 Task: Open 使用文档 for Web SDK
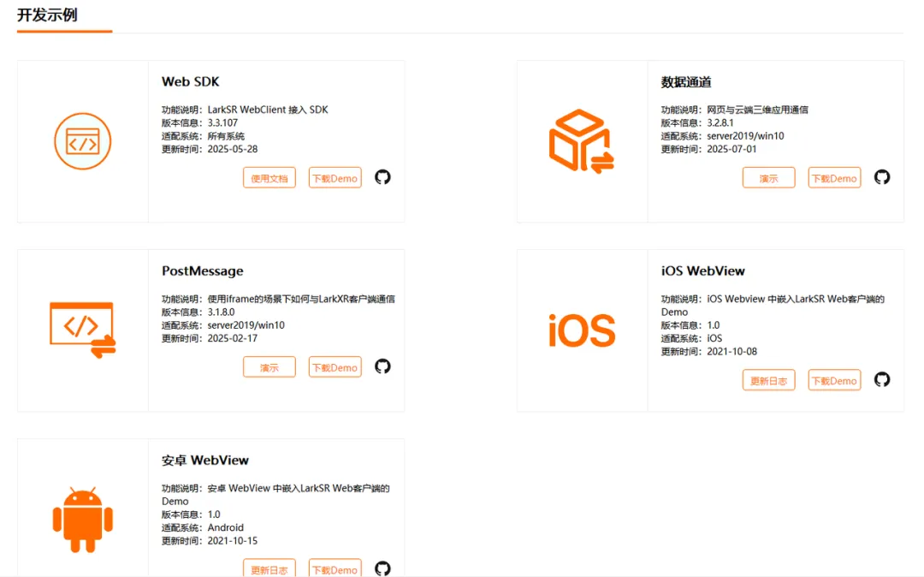[269, 178]
